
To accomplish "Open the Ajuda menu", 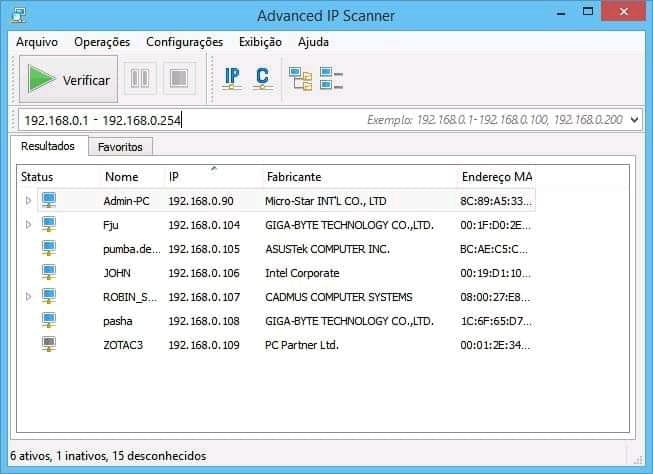I will pos(313,42).
